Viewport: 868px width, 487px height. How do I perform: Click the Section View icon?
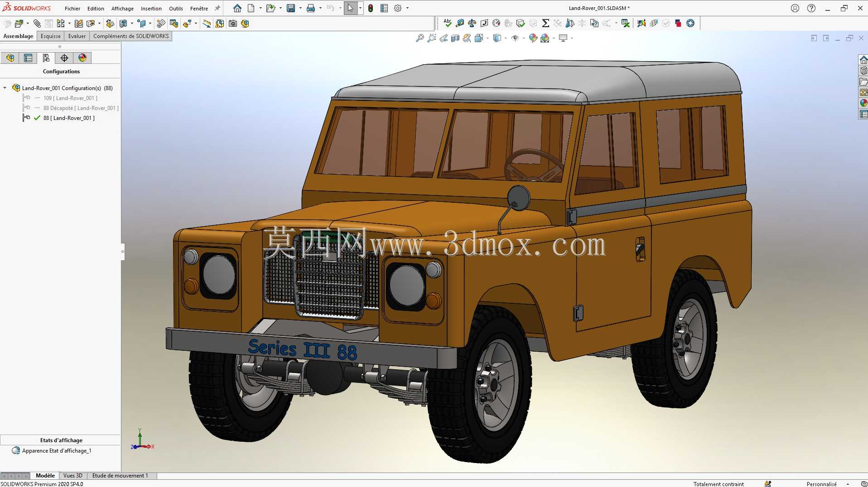click(x=455, y=38)
